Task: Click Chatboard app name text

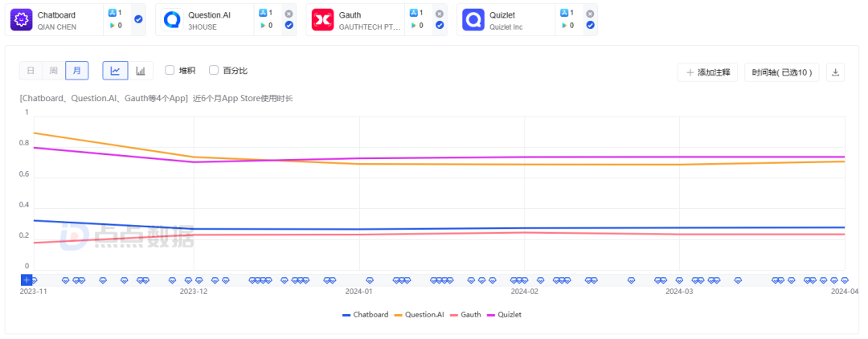Action: point(56,15)
